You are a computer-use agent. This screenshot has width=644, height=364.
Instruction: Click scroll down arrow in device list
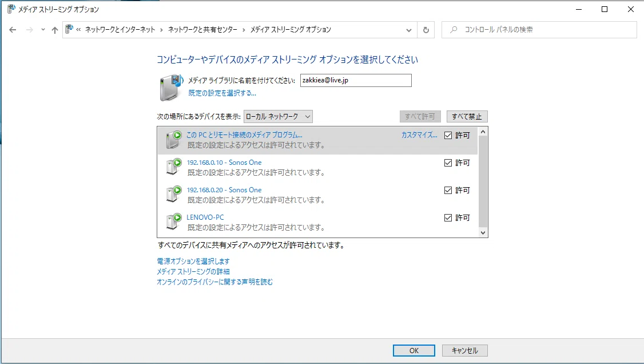483,232
